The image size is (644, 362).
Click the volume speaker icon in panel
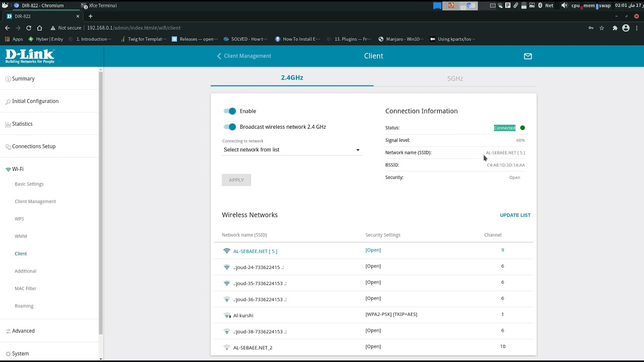tap(564, 6)
